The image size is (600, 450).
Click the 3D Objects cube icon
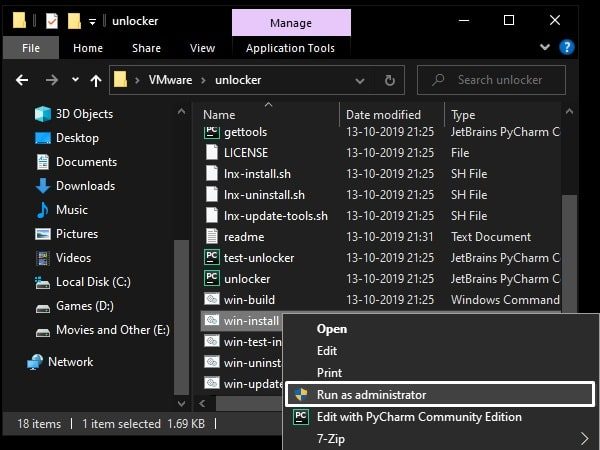pos(42,114)
